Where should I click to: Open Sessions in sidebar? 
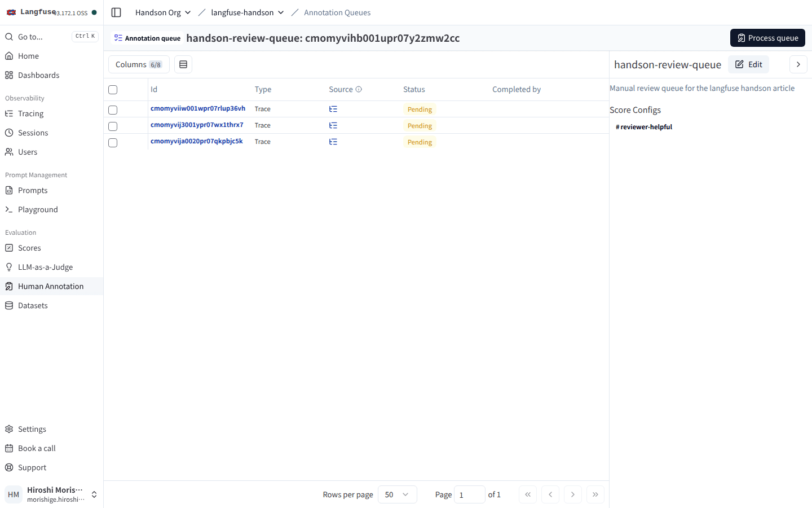tap(51, 133)
